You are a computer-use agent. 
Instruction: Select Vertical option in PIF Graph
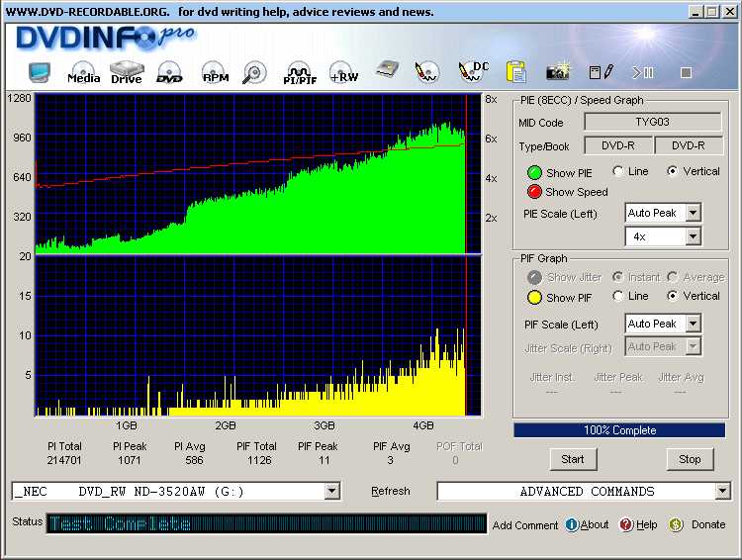(674, 296)
